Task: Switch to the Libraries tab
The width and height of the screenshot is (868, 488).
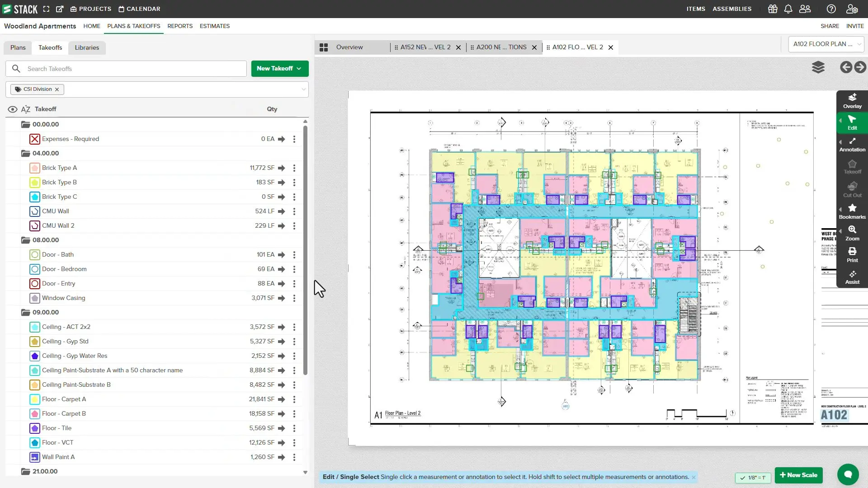Action: pos(87,47)
